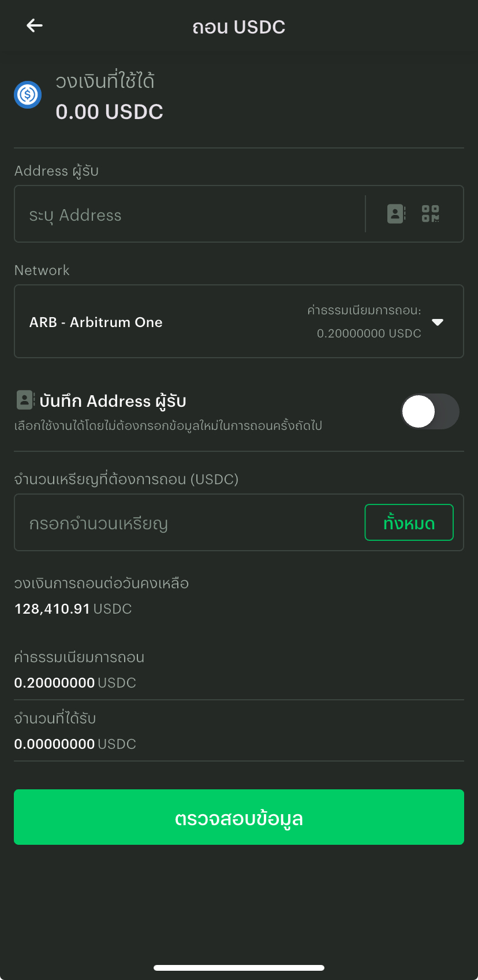Image resolution: width=478 pixels, height=980 pixels.
Task: Tap the 0.00 USDC available balance
Action: (x=109, y=112)
